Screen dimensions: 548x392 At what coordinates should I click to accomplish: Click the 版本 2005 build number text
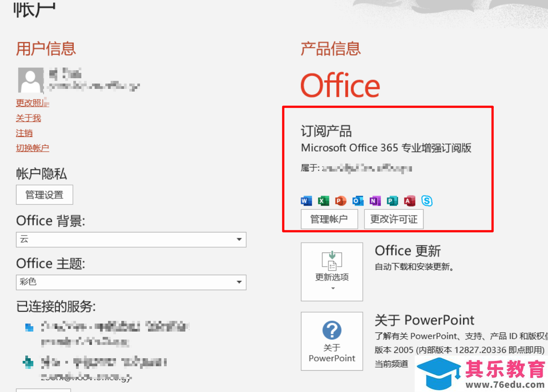coord(460,350)
